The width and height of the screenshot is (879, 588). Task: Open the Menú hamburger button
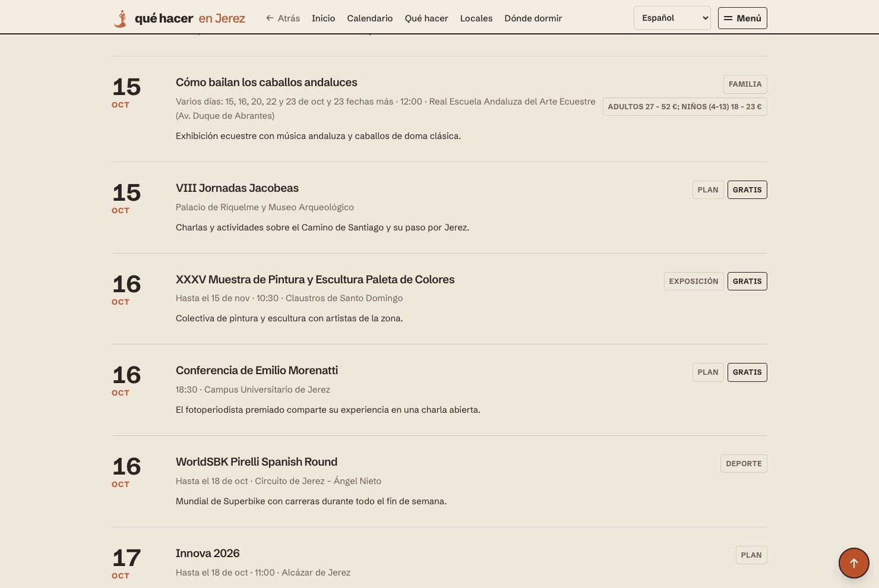[x=742, y=18]
